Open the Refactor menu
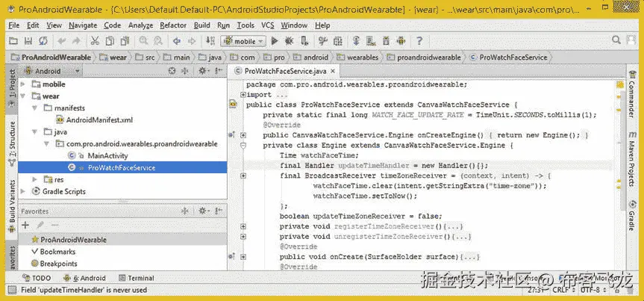The image size is (644, 301). tap(173, 25)
